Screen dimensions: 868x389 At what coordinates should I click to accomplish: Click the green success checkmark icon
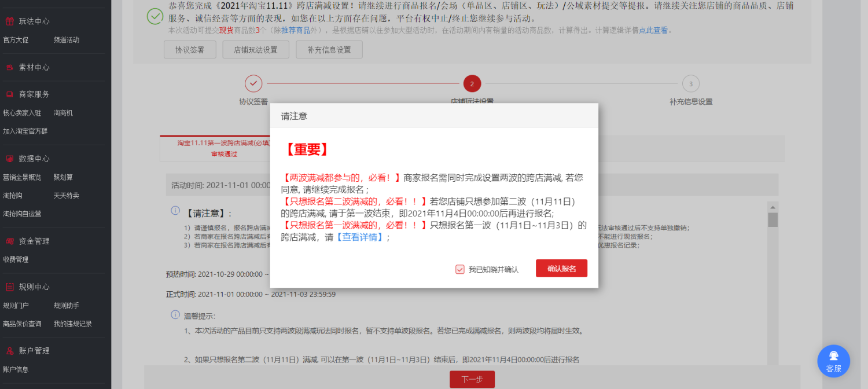coord(155,16)
